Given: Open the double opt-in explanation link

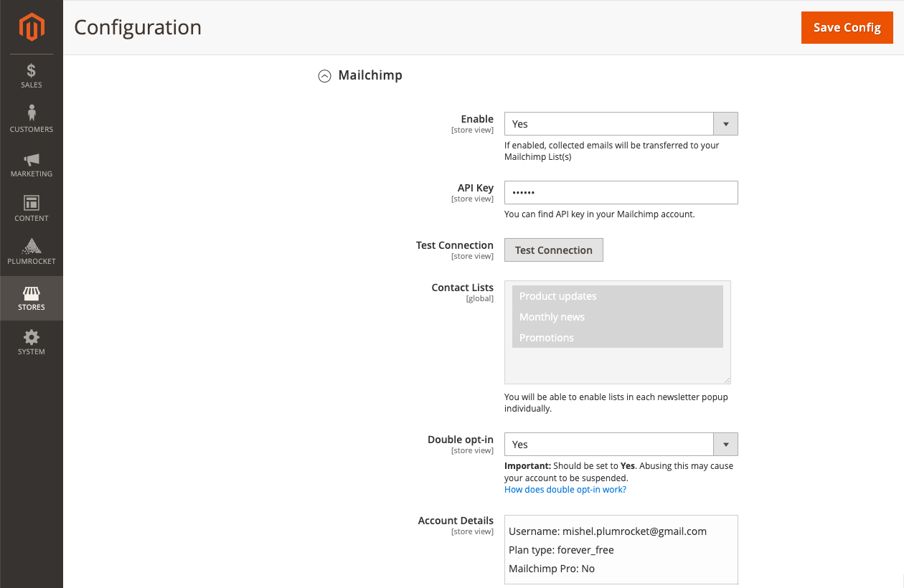Looking at the screenshot, I should [565, 489].
